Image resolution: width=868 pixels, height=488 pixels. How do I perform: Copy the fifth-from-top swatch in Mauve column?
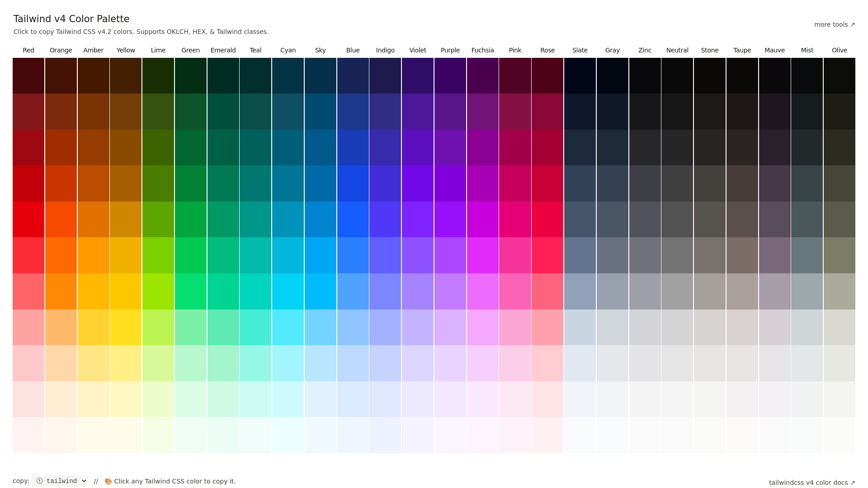click(x=775, y=220)
